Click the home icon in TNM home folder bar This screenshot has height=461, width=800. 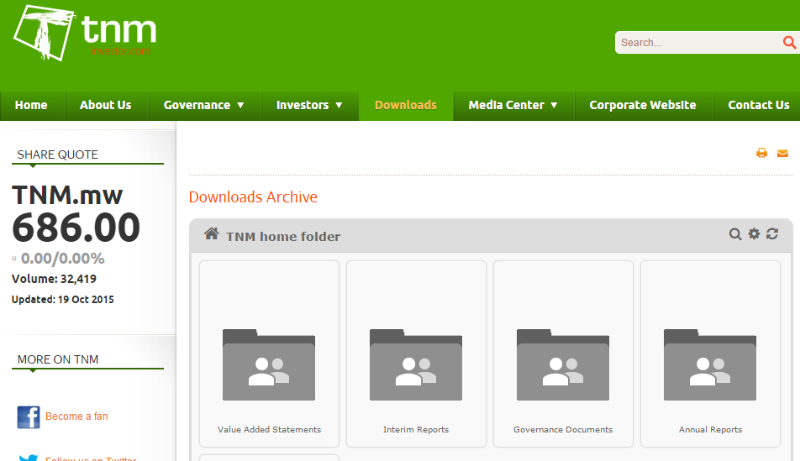(212, 234)
